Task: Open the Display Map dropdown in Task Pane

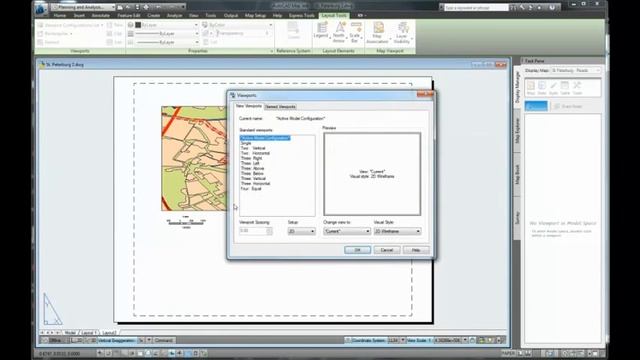Action: 576,71
